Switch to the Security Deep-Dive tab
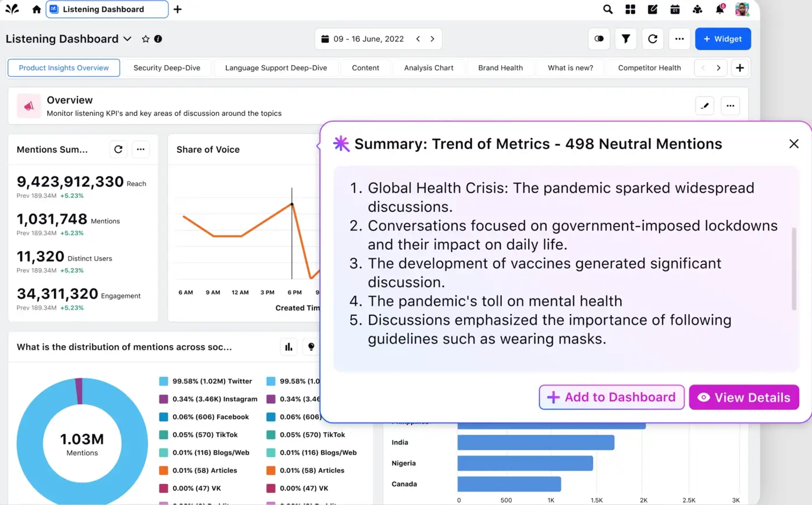Screen dimensions: 812x505 tap(167, 68)
